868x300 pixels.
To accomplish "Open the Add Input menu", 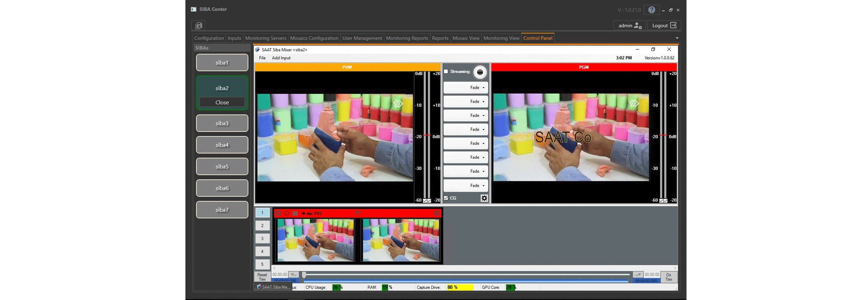I will point(281,58).
